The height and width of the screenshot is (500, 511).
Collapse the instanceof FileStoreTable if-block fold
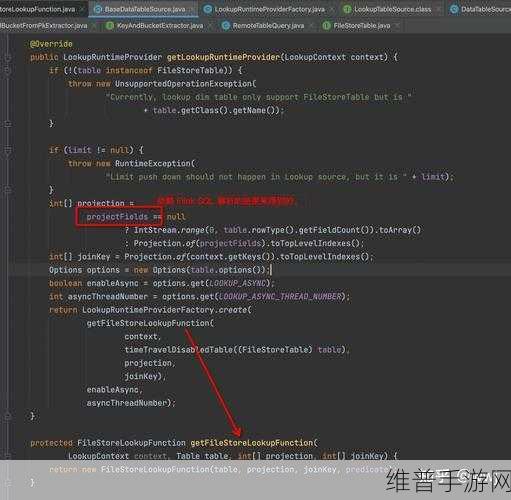pyautogui.click(x=8, y=70)
